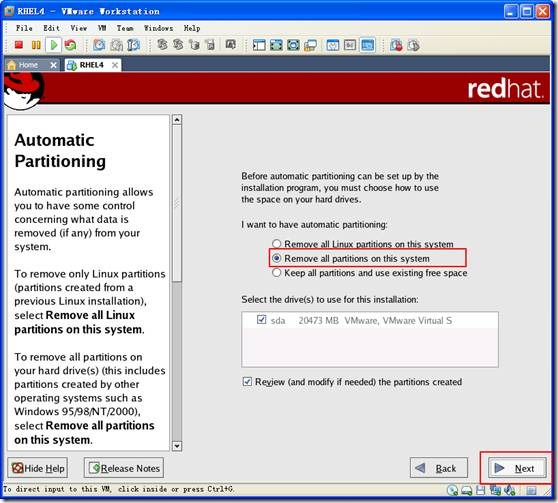Click the appliance view toolbar icon

pyautogui.click(x=350, y=45)
